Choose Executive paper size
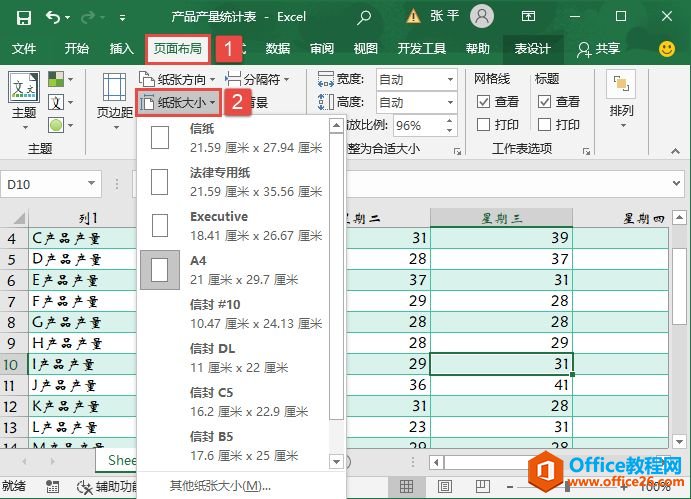 tap(234, 226)
